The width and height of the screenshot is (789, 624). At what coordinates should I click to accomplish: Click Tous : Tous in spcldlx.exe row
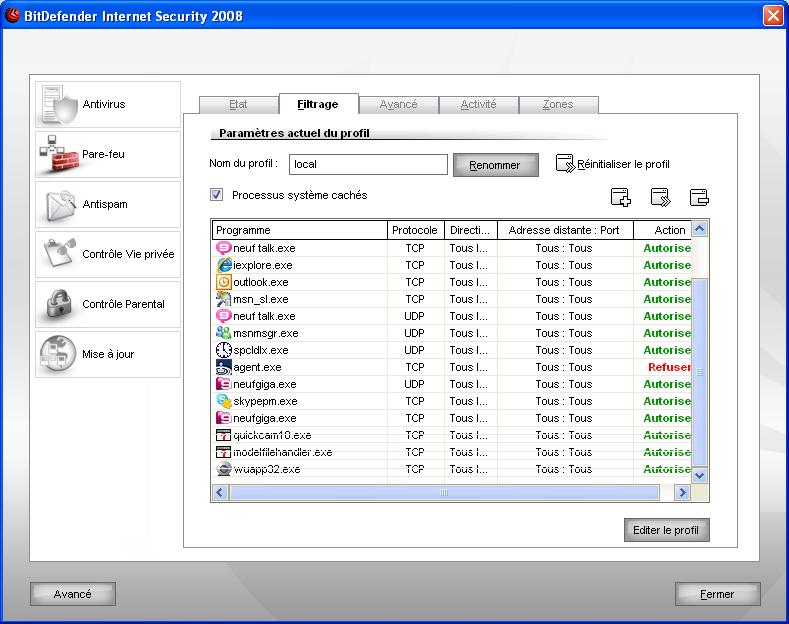click(x=564, y=350)
